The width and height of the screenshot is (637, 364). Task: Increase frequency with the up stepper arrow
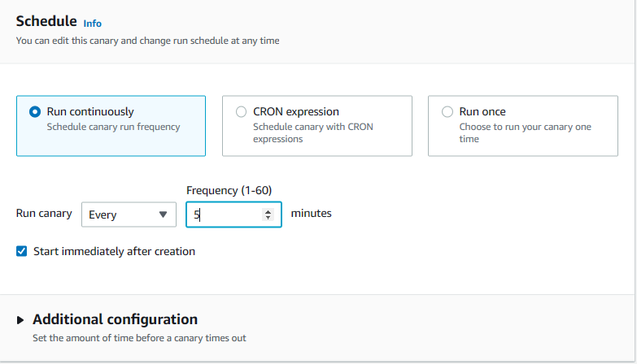pos(268,211)
